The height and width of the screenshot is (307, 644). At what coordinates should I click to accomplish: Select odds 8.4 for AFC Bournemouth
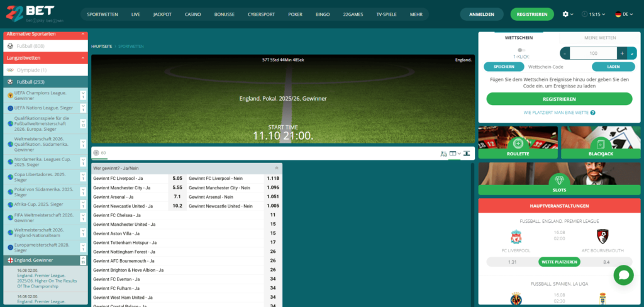pyautogui.click(x=607, y=262)
